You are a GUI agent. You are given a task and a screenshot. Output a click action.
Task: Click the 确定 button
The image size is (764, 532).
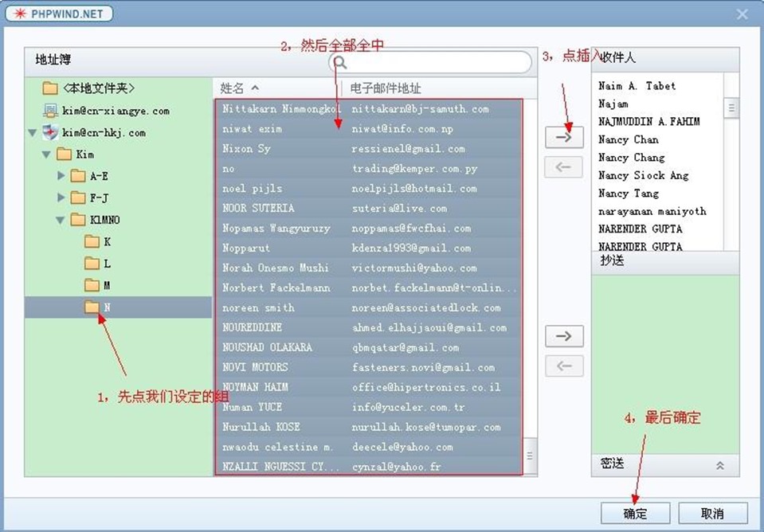(635, 513)
